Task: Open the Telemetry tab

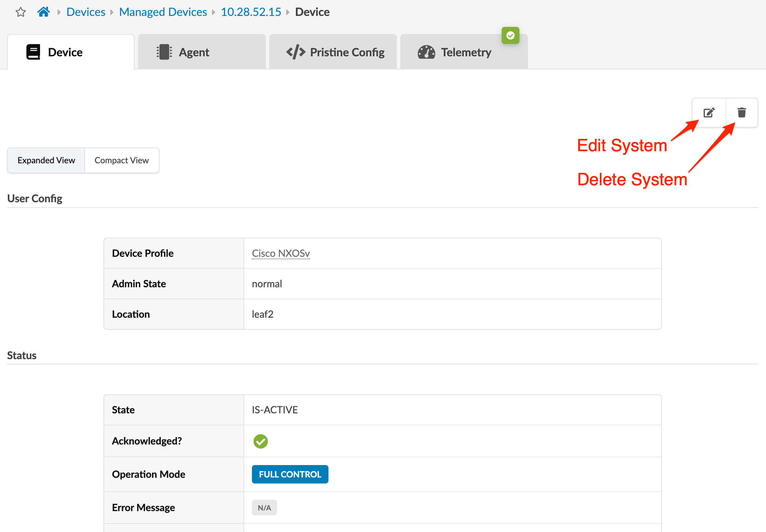Action: 466,52
